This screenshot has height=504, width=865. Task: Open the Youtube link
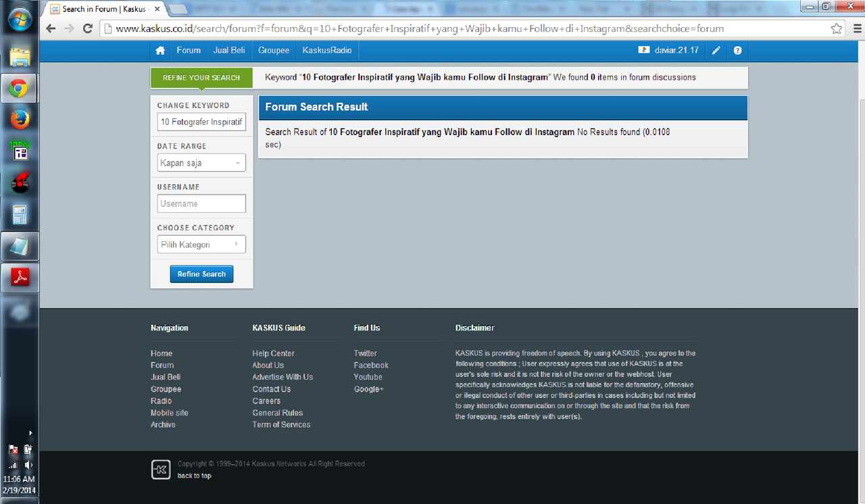point(368,377)
